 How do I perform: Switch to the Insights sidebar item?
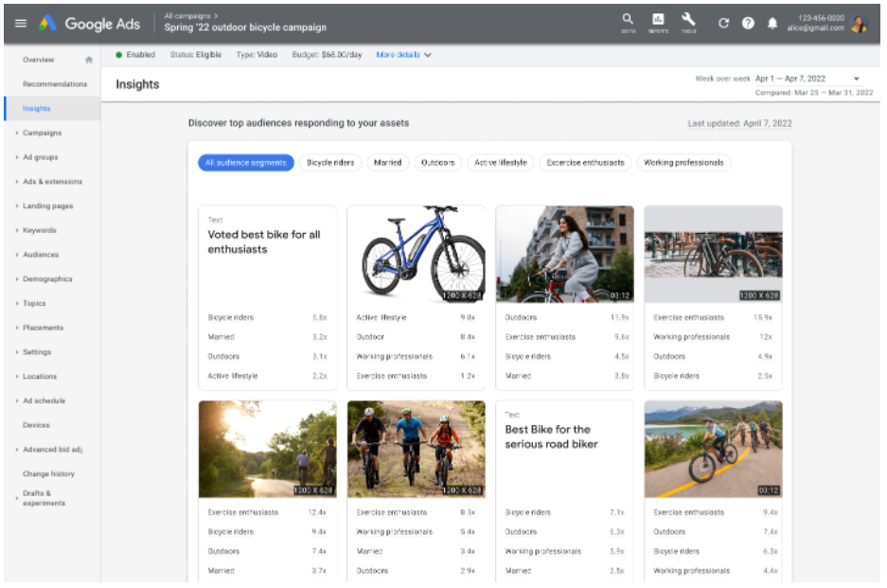(39, 108)
